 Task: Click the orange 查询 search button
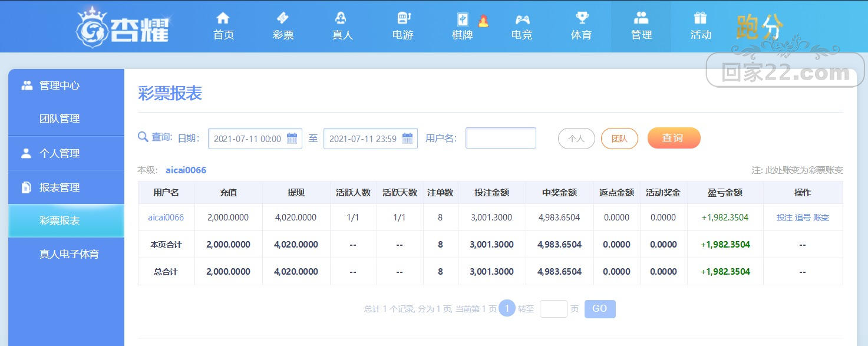click(674, 138)
